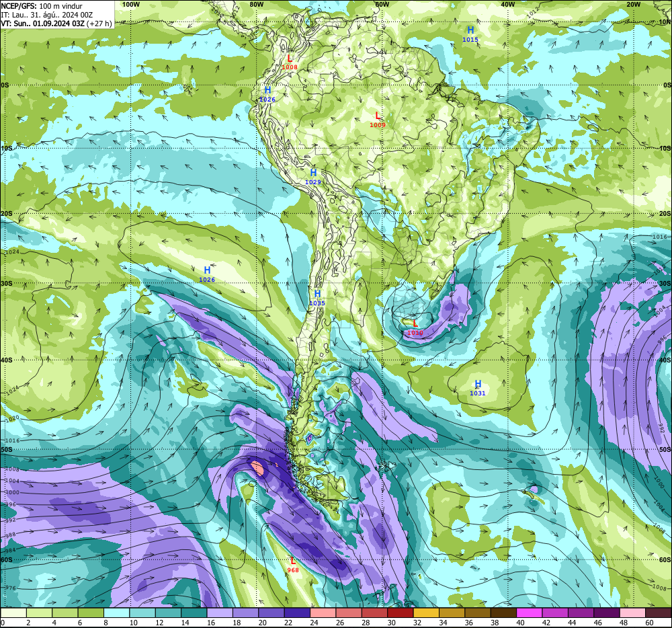Select the H 1035 high pressure marker

pos(317,298)
